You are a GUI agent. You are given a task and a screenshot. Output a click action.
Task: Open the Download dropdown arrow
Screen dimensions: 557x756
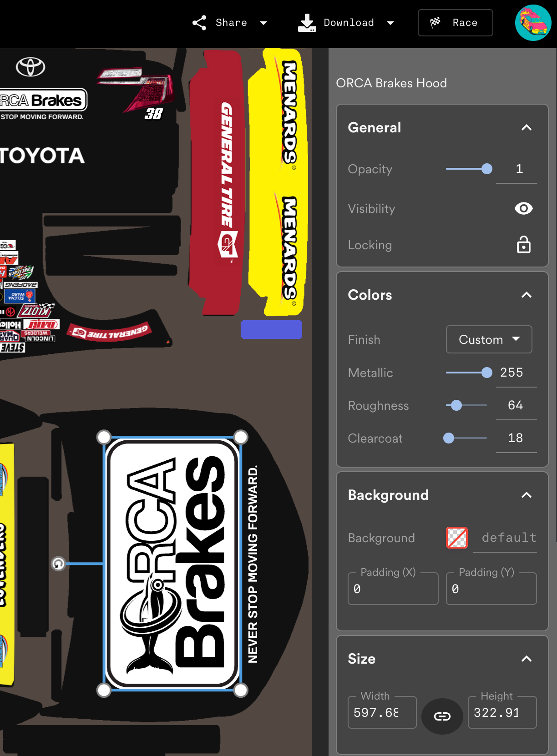(x=390, y=23)
